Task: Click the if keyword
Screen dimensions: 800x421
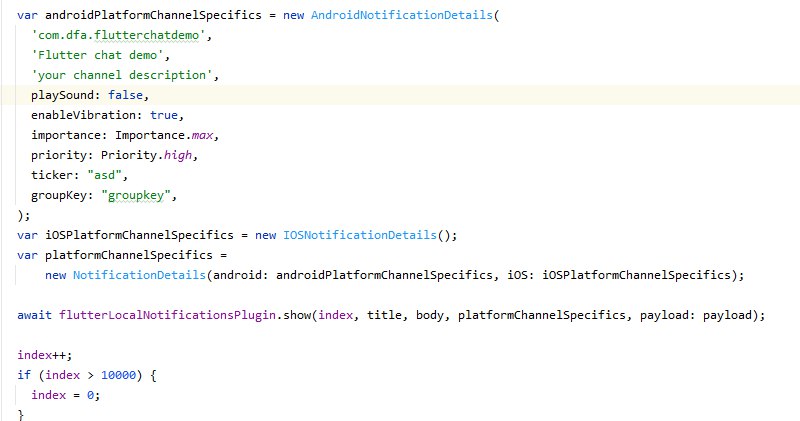Action: coord(24,375)
